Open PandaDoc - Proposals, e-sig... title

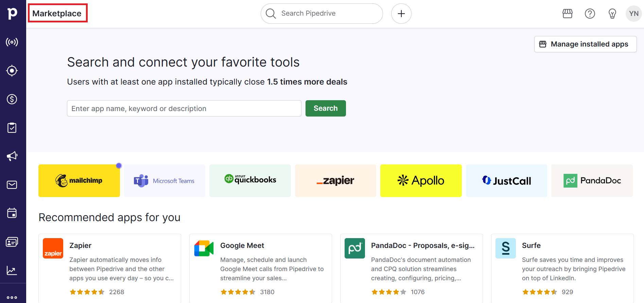[x=423, y=246]
